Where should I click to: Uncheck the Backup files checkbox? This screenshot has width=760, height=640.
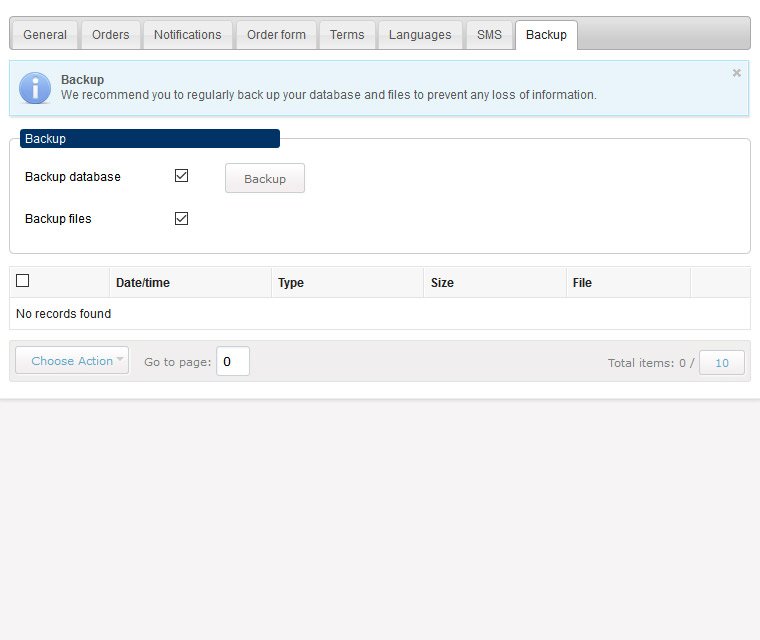(x=181, y=218)
